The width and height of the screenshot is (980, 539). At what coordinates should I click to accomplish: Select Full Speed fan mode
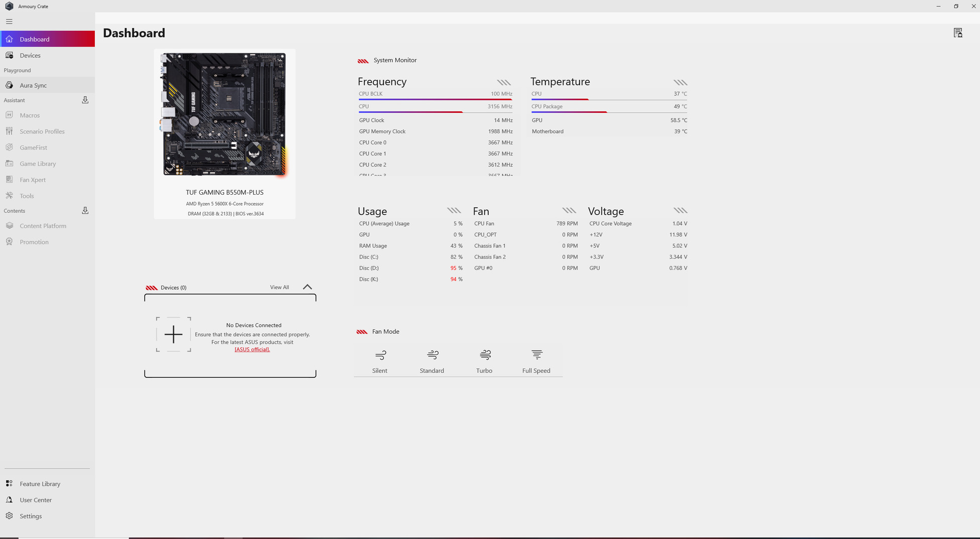point(536,362)
